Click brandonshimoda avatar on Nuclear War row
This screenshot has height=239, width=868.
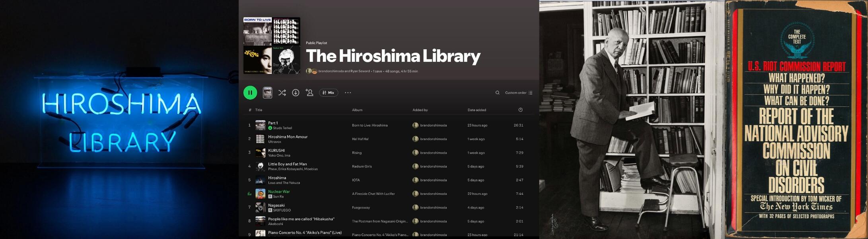click(x=415, y=194)
